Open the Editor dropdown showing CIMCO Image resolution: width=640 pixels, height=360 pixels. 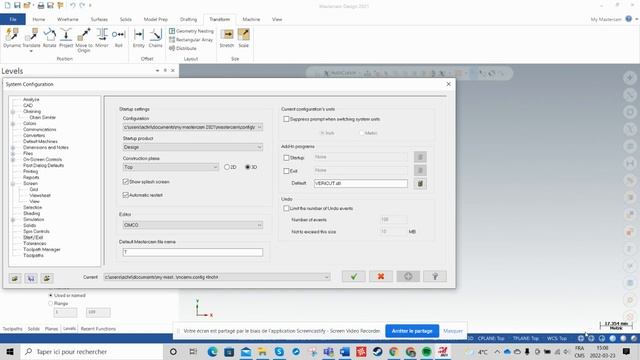(x=193, y=225)
